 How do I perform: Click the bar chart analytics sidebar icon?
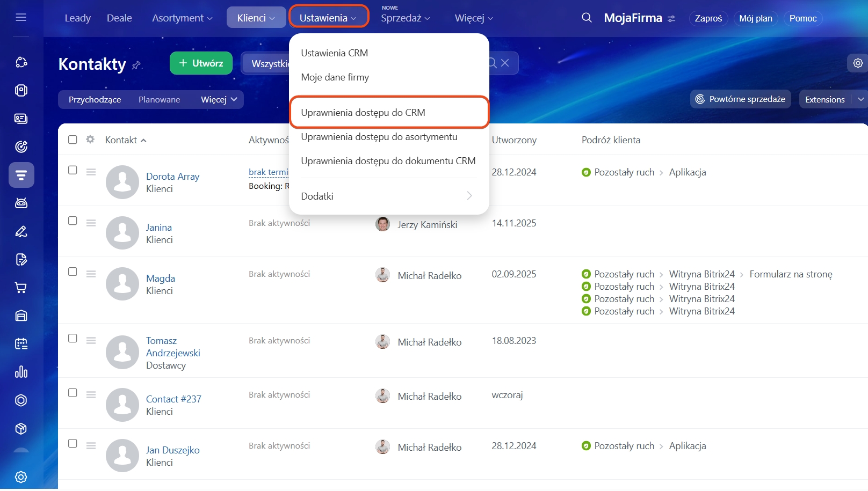(21, 372)
